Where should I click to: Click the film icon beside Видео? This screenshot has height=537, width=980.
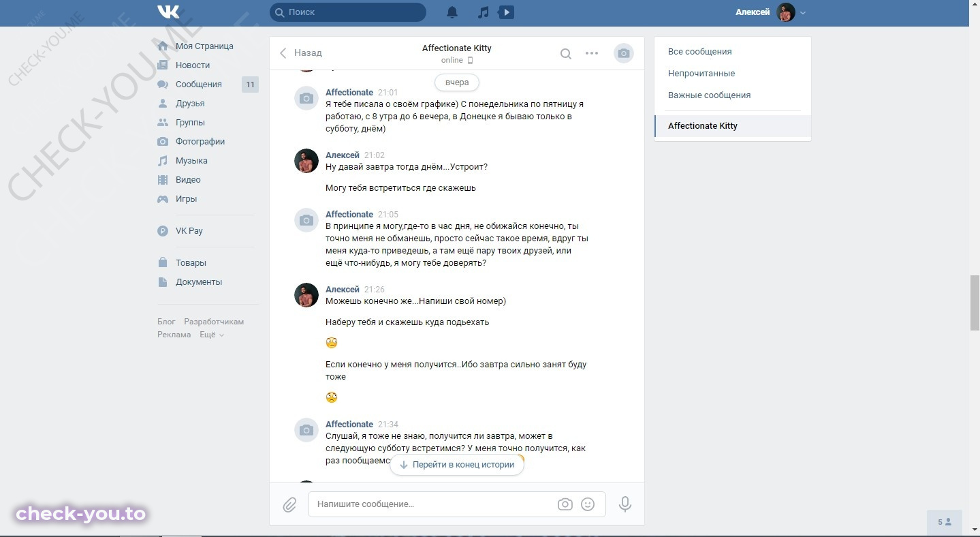[x=163, y=180]
